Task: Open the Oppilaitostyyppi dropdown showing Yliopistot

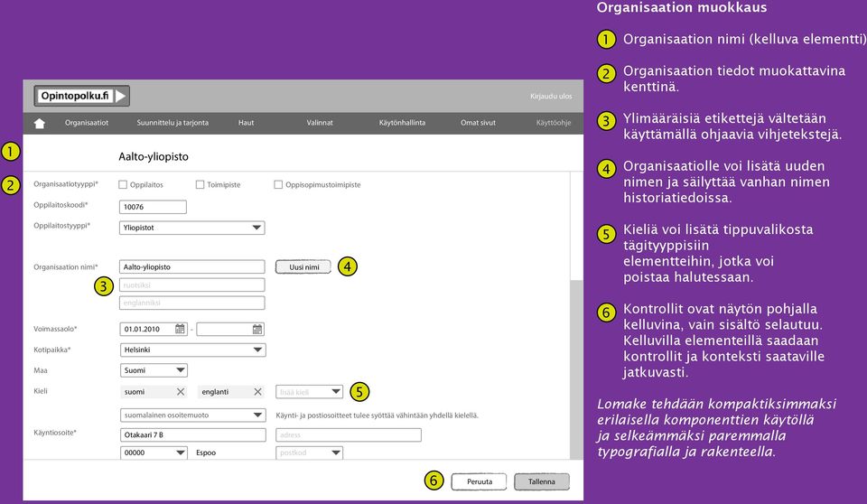Action: (191, 228)
